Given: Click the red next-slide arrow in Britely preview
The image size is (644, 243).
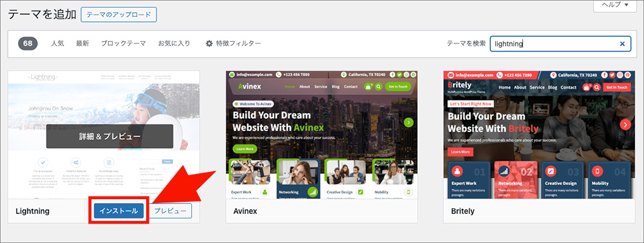Looking at the screenshot, I should point(625,124).
